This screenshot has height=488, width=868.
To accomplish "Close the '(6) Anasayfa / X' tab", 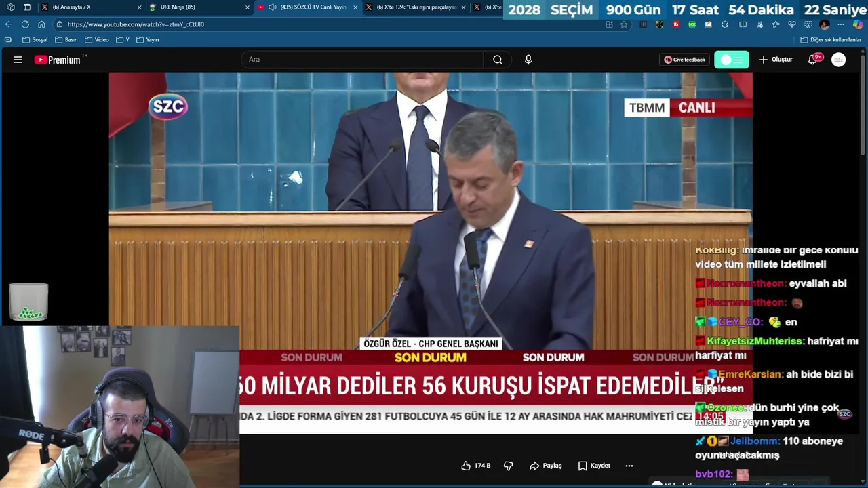I will 140,7.
